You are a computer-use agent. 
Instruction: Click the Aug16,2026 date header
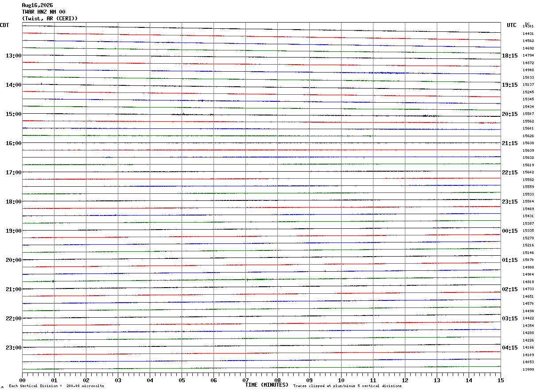click(37, 5)
